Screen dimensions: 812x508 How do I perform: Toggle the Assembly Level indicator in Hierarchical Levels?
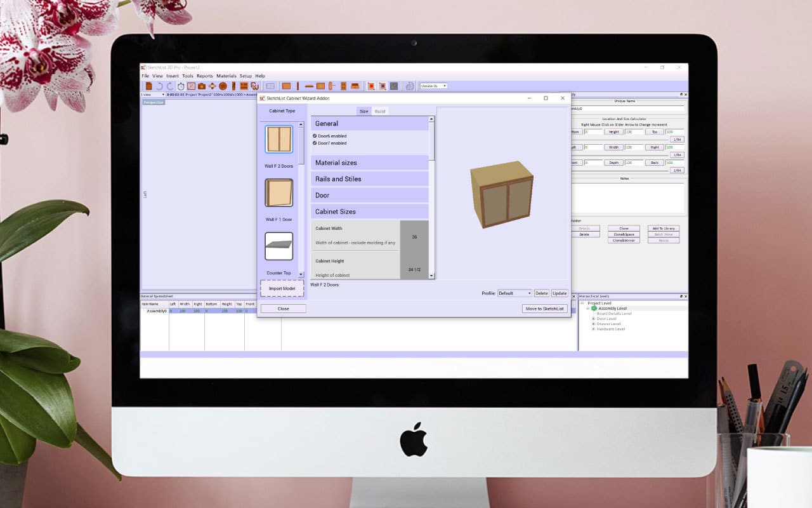click(593, 309)
